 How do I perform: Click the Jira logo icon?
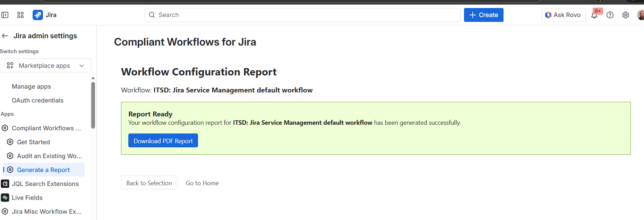point(37,15)
